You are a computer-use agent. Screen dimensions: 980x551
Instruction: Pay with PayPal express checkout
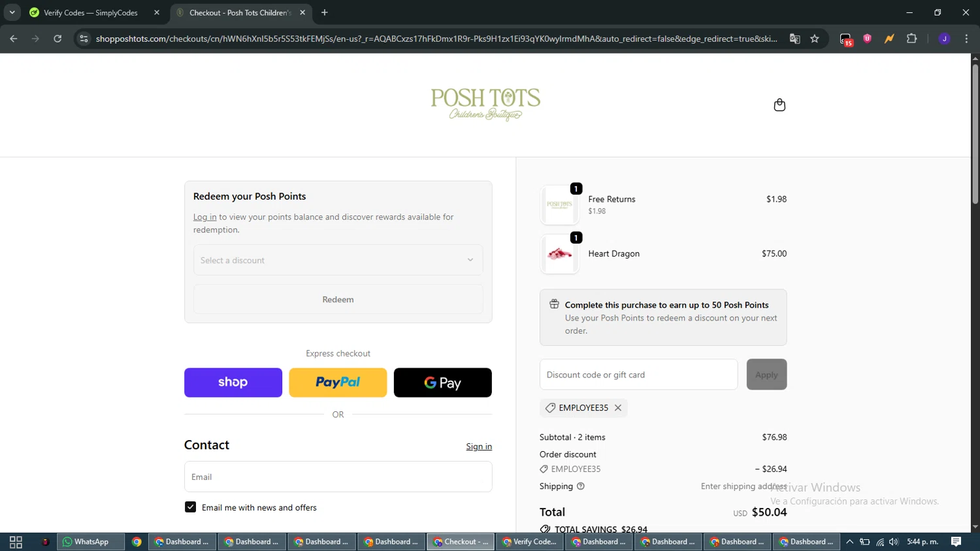[x=338, y=383]
